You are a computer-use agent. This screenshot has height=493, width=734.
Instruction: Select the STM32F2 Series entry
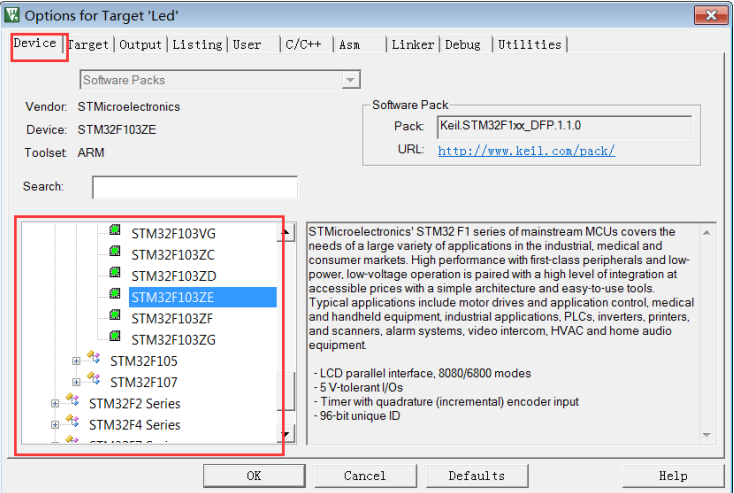pyautogui.click(x=135, y=404)
